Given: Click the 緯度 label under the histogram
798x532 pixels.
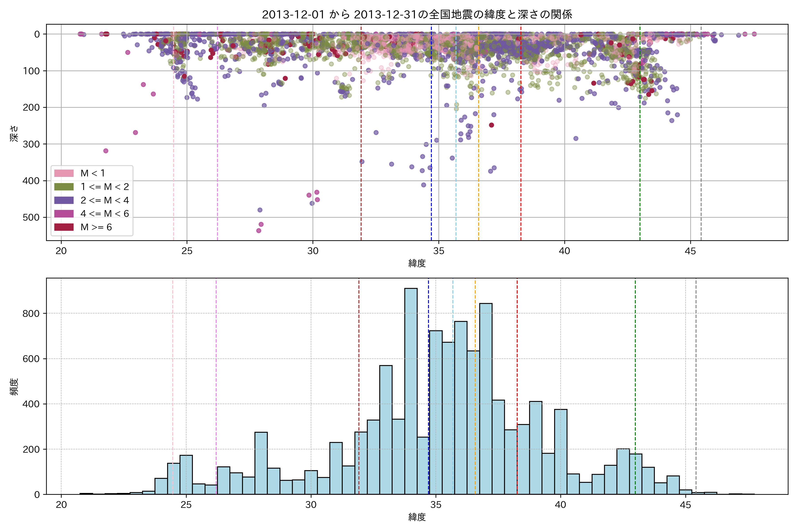Looking at the screenshot, I should [417, 517].
